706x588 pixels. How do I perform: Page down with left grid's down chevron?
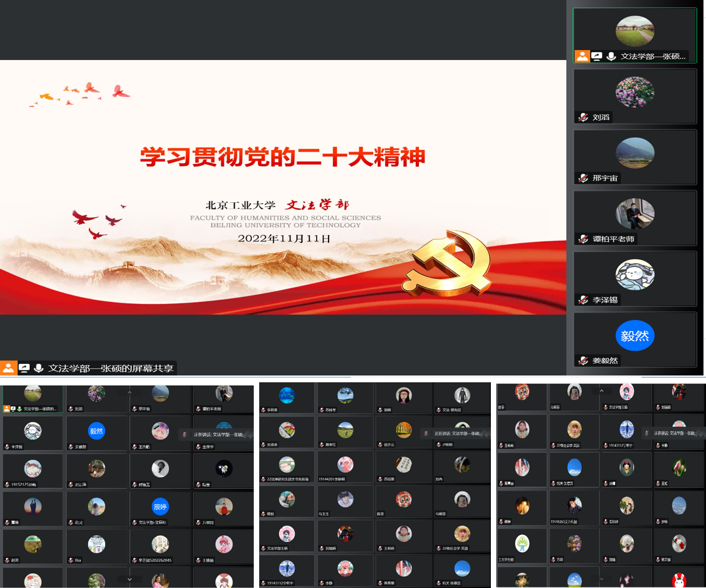(129, 580)
